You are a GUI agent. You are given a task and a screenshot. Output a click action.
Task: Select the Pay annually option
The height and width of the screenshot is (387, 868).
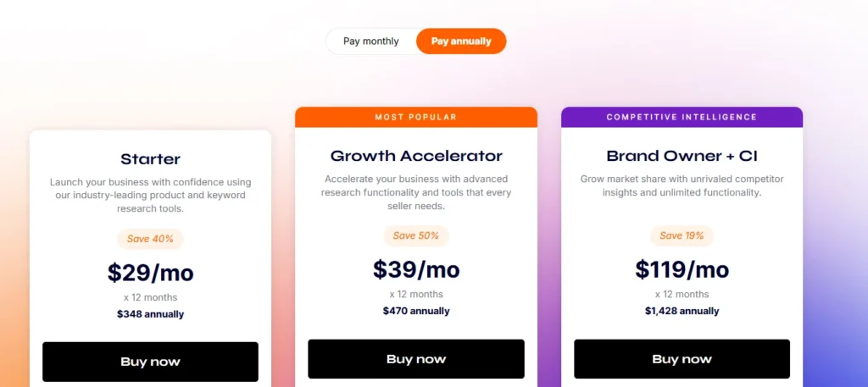pos(461,41)
